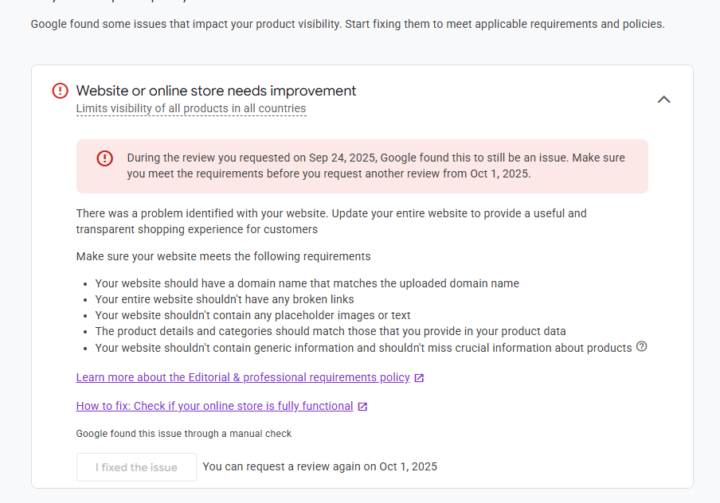Click the external link icon after How to fix link
This screenshot has height=503, width=720.
point(363,407)
